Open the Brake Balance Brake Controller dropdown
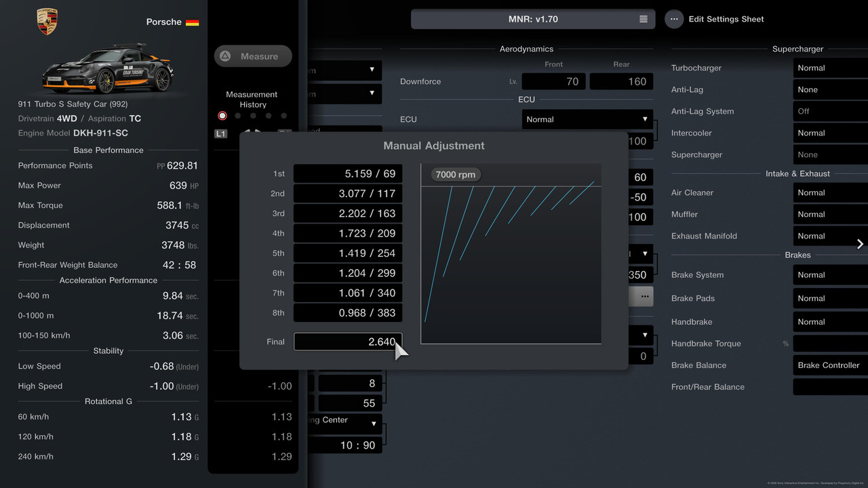The image size is (868, 488). pos(831,365)
